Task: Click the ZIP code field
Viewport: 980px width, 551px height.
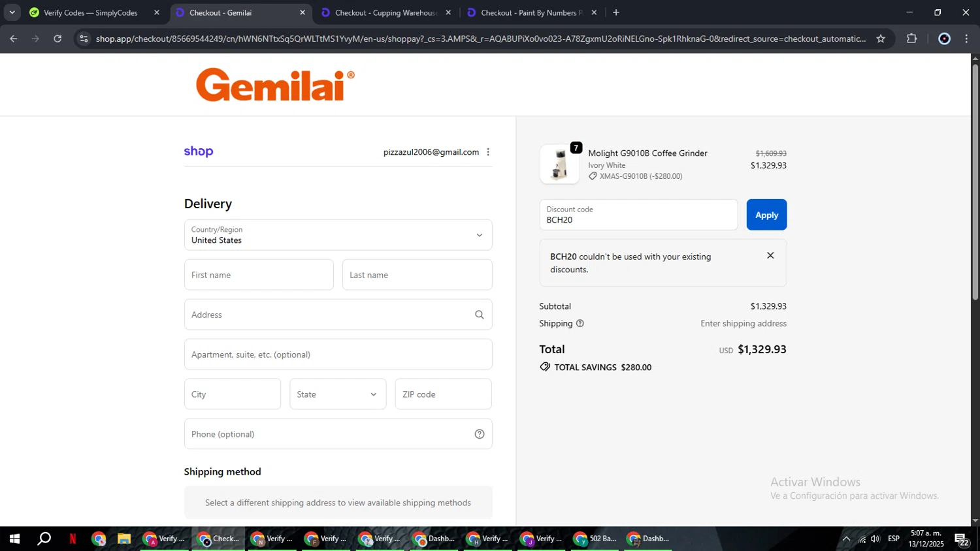Action: [443, 394]
